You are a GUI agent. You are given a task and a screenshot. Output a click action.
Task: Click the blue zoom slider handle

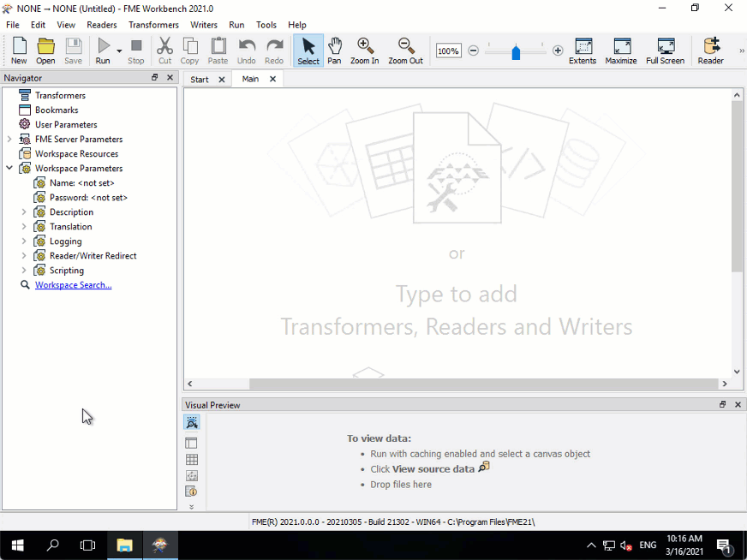[x=516, y=52]
